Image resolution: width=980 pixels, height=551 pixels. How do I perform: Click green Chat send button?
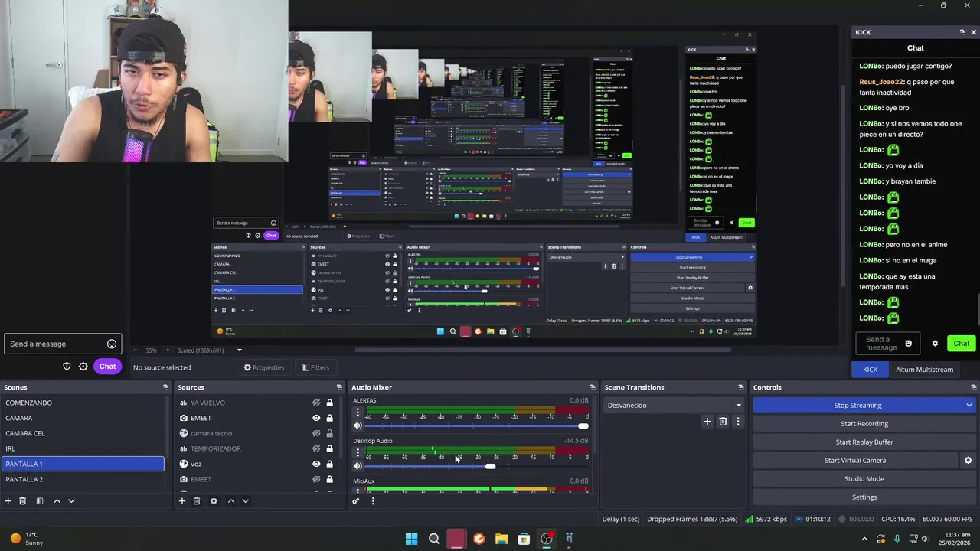pyautogui.click(x=961, y=343)
